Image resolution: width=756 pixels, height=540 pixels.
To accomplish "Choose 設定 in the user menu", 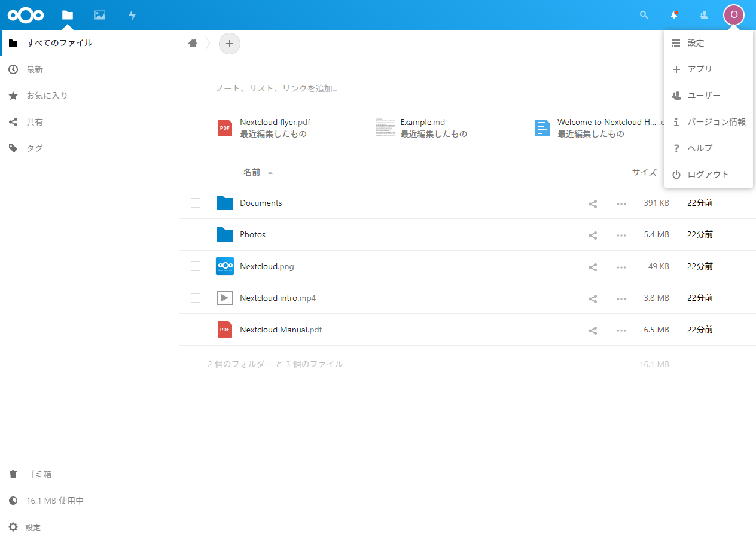I will [x=709, y=43].
